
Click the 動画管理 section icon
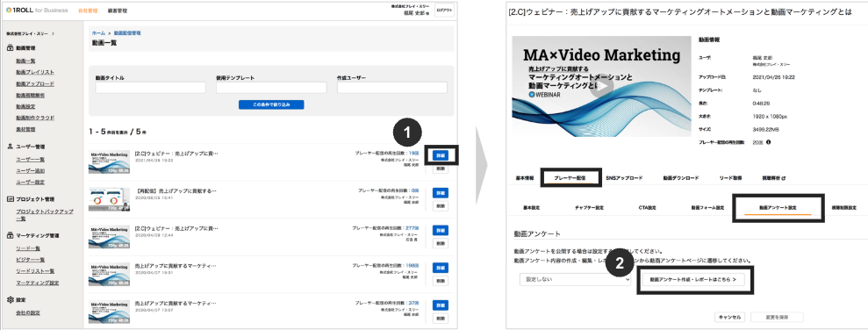pos(10,49)
